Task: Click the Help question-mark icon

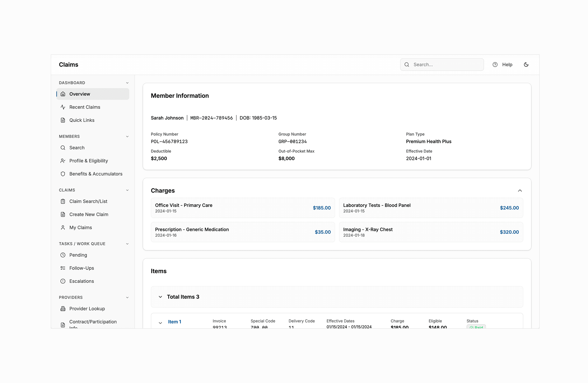Action: (x=495, y=65)
